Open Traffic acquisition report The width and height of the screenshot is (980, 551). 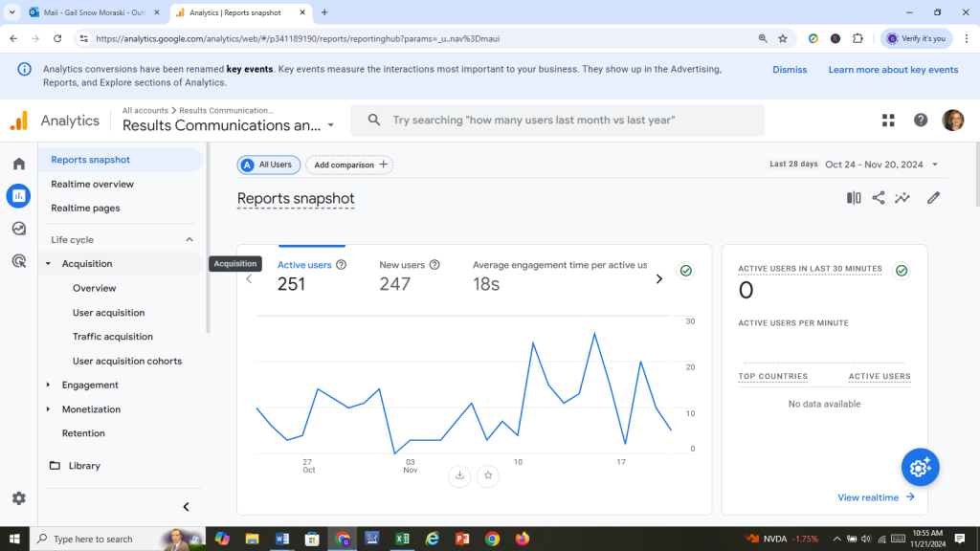point(113,337)
